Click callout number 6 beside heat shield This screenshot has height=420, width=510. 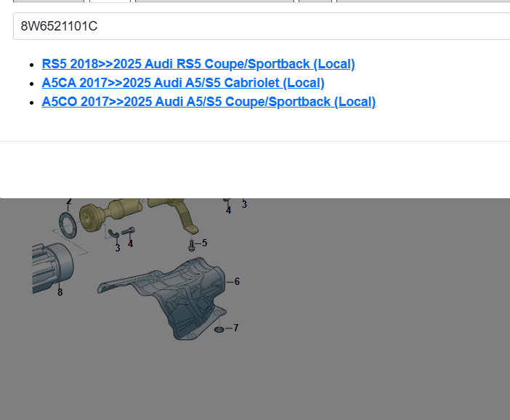point(237,281)
